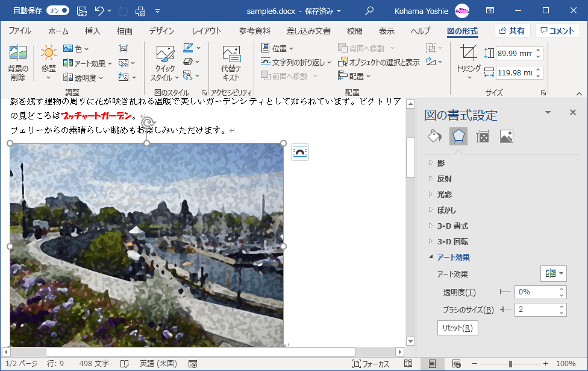This screenshot has height=371, width=588.
Task: Select Fill & Line pane icon
Action: [434, 136]
